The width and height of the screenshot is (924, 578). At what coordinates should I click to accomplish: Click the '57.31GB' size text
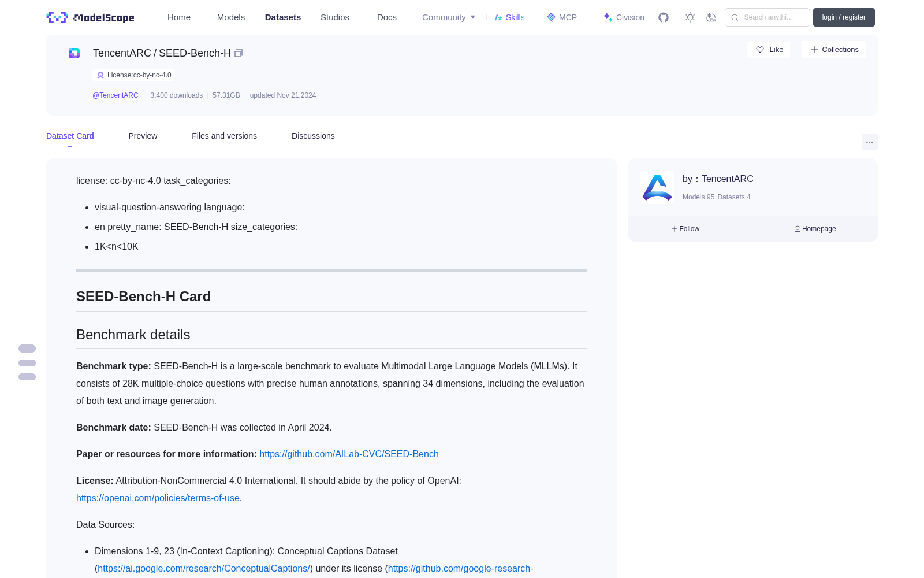coord(226,95)
